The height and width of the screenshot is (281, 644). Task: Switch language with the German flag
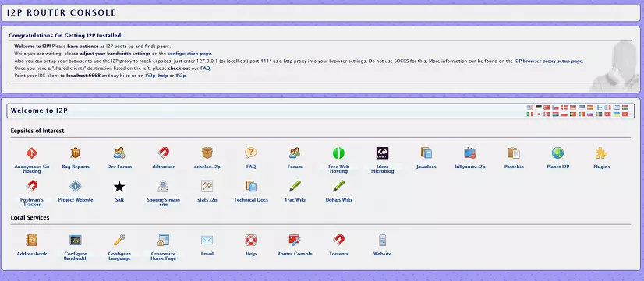573,107
